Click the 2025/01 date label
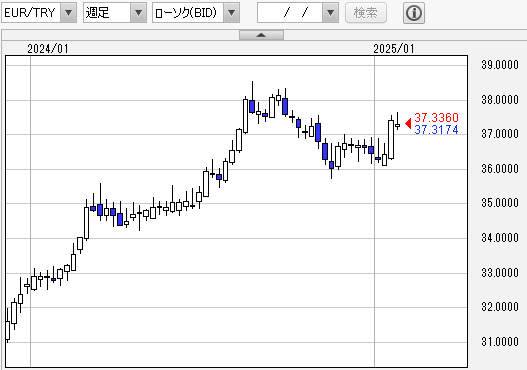 point(394,49)
